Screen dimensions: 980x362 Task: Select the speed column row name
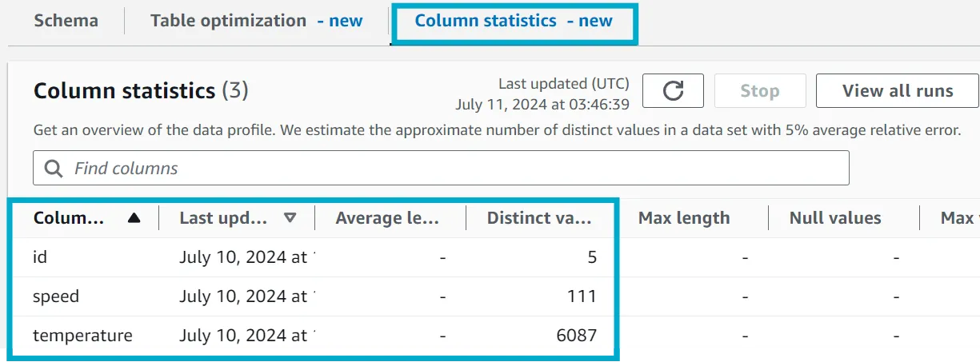(x=56, y=296)
